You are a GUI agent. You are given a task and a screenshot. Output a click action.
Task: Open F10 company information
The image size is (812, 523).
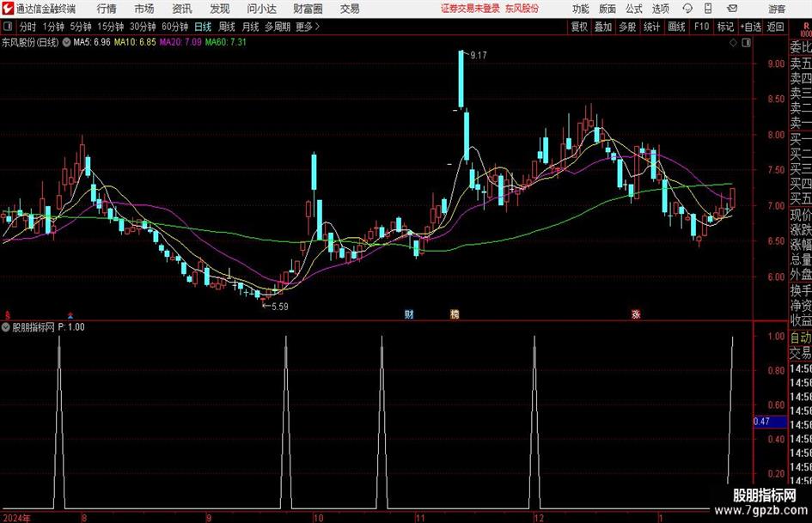702,27
